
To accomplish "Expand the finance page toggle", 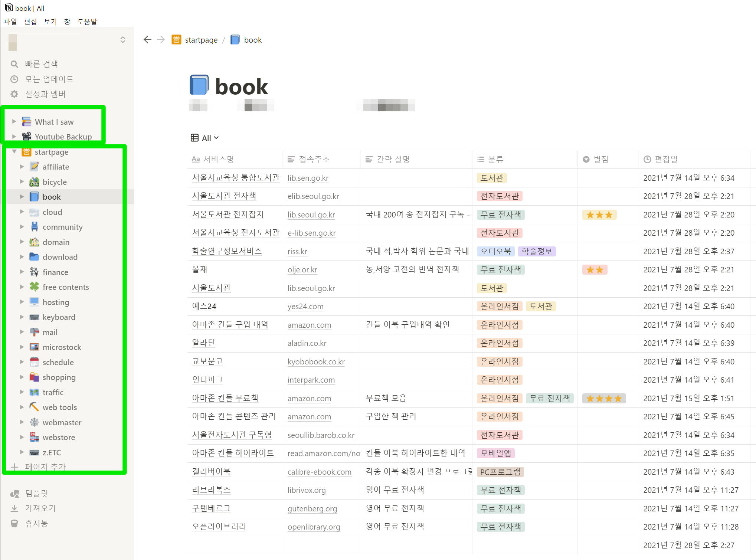I will point(22,272).
